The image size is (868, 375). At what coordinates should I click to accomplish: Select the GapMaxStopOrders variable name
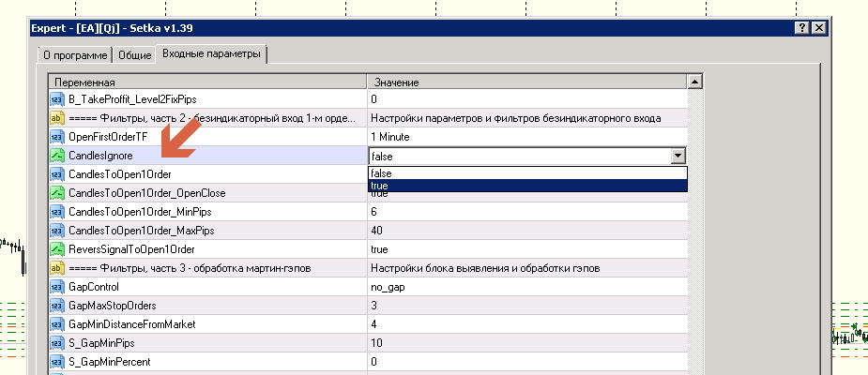pyautogui.click(x=112, y=306)
